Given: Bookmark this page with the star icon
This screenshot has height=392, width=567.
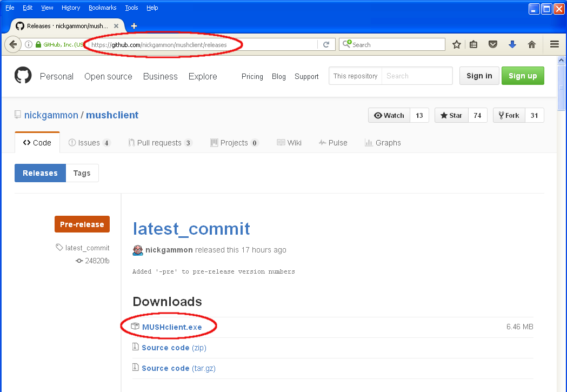Looking at the screenshot, I should [x=457, y=44].
